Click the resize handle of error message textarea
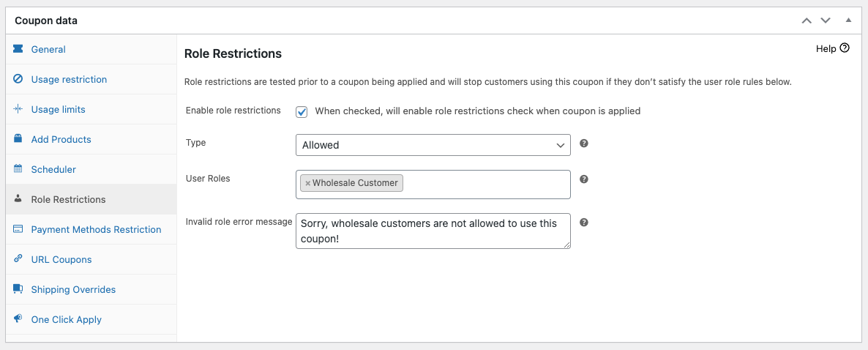Viewport: 868px width, 350px height. 566,245
